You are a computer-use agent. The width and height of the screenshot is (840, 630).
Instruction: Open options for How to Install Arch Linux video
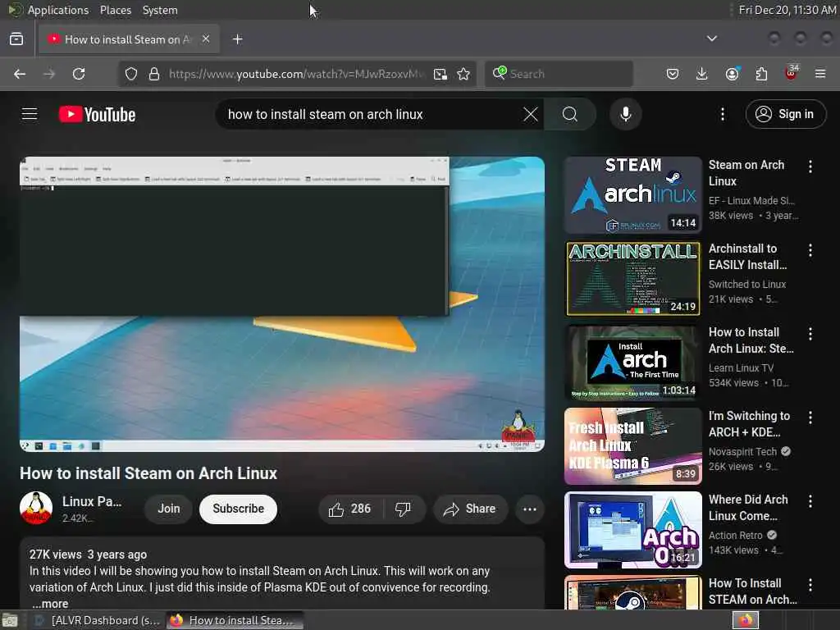coord(810,334)
